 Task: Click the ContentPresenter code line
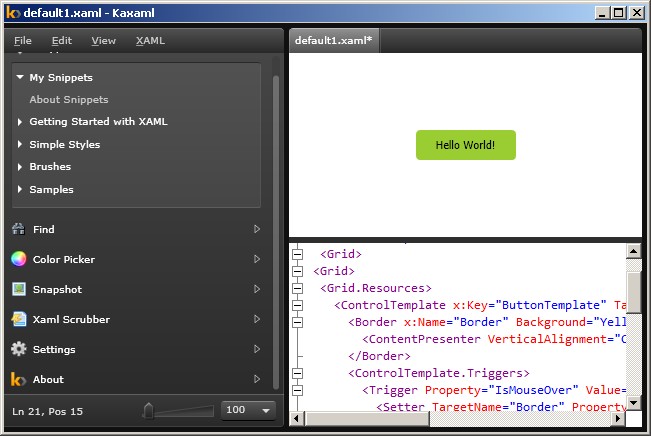[494, 339]
